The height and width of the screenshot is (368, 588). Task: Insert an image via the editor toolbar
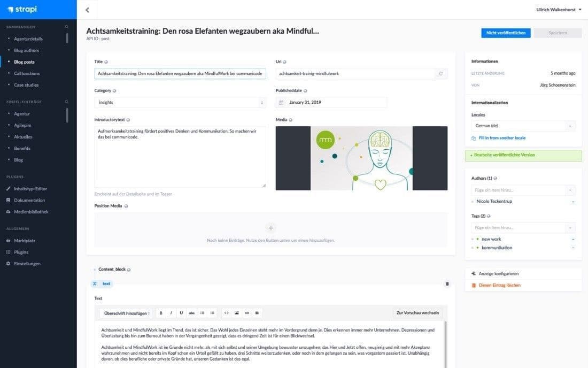237,312
